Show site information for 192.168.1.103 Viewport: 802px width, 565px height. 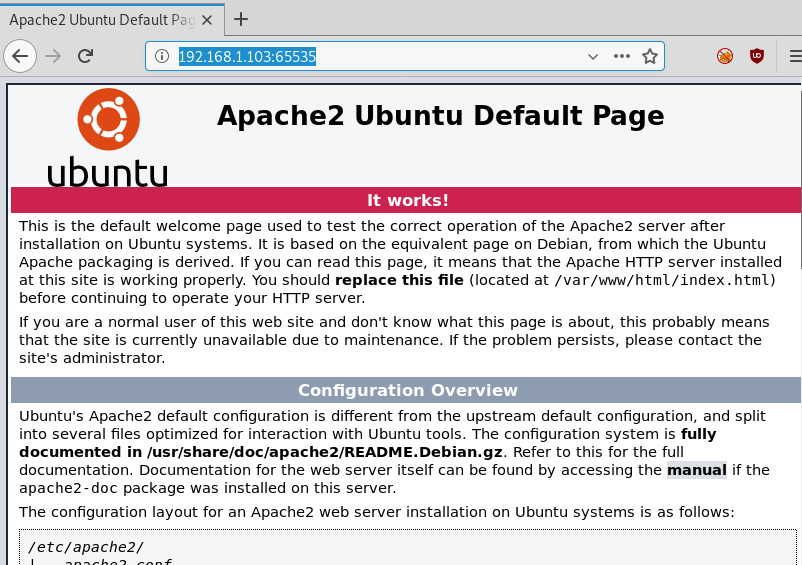click(162, 56)
